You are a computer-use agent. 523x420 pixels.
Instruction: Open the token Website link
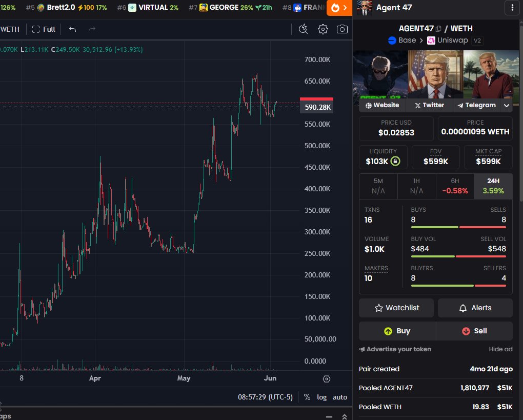point(382,106)
